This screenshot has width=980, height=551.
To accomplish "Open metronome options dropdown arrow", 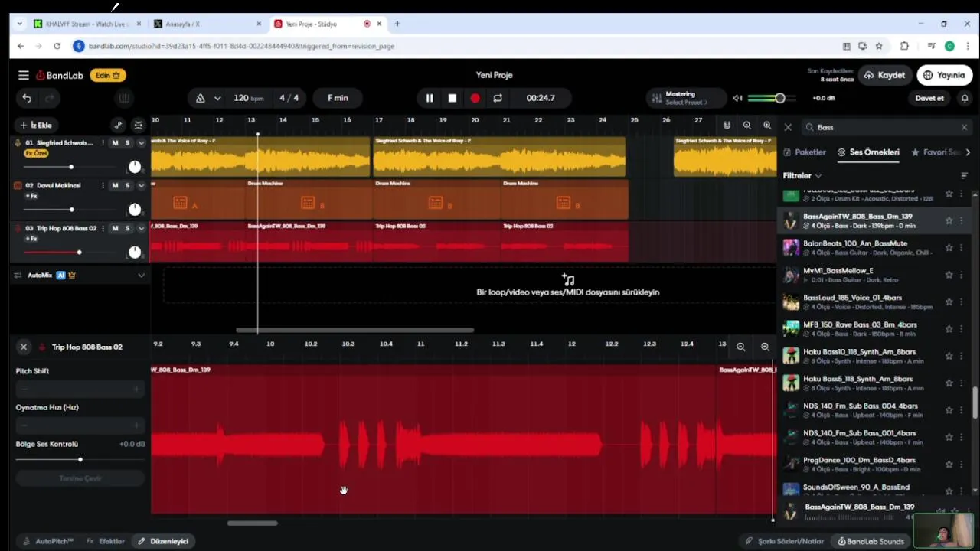I will pyautogui.click(x=217, y=98).
